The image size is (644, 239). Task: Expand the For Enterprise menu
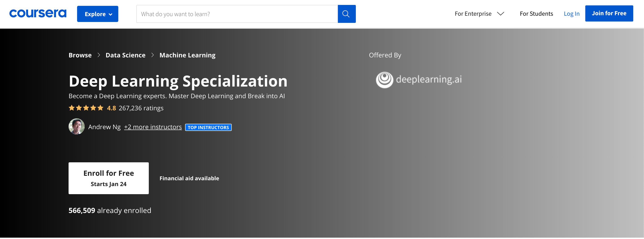coord(479,13)
